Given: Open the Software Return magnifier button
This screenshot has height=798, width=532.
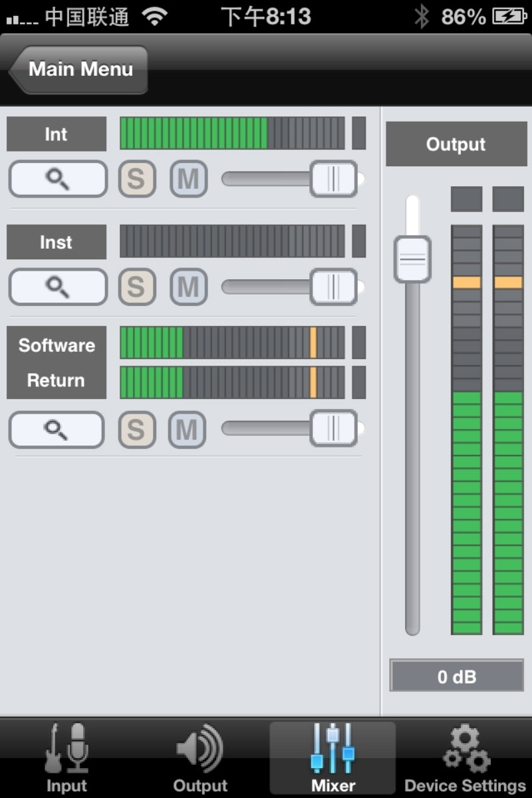Looking at the screenshot, I should pyautogui.click(x=57, y=430).
